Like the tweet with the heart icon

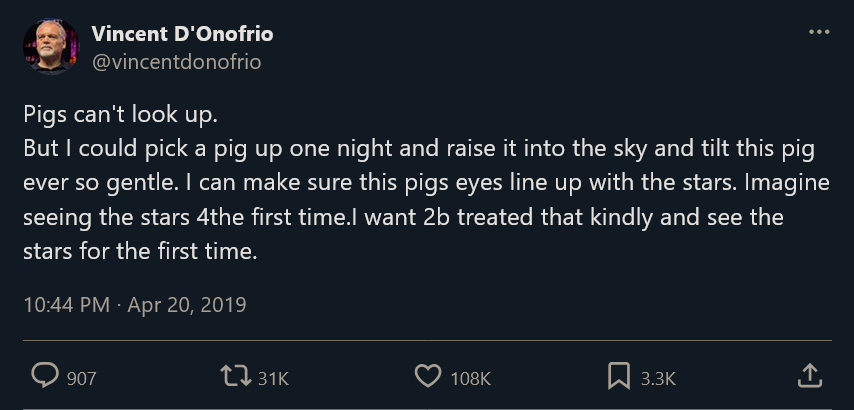pyautogui.click(x=427, y=376)
